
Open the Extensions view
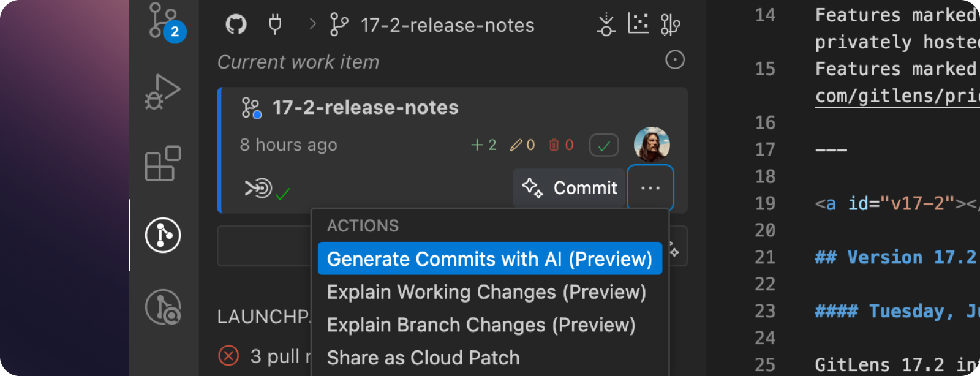163,164
